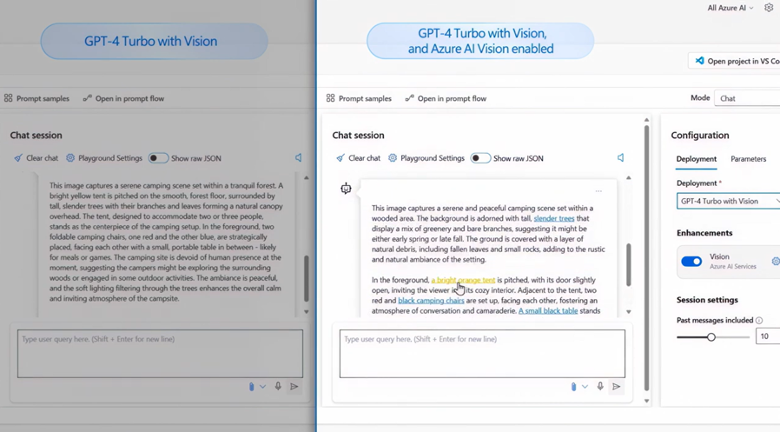
Task: Click right chat response scrollbar thumb
Action: pos(629,265)
